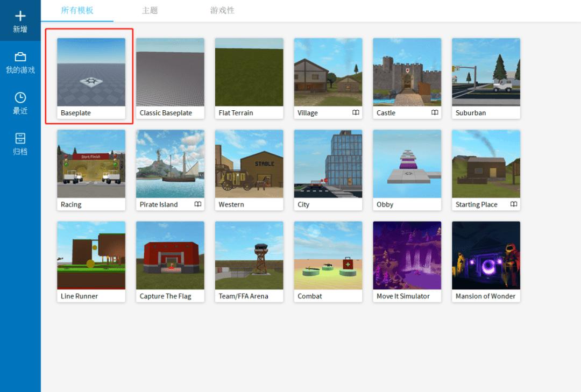Open the Capture The Flag template
Image resolution: width=581 pixels, height=392 pixels.
point(170,256)
